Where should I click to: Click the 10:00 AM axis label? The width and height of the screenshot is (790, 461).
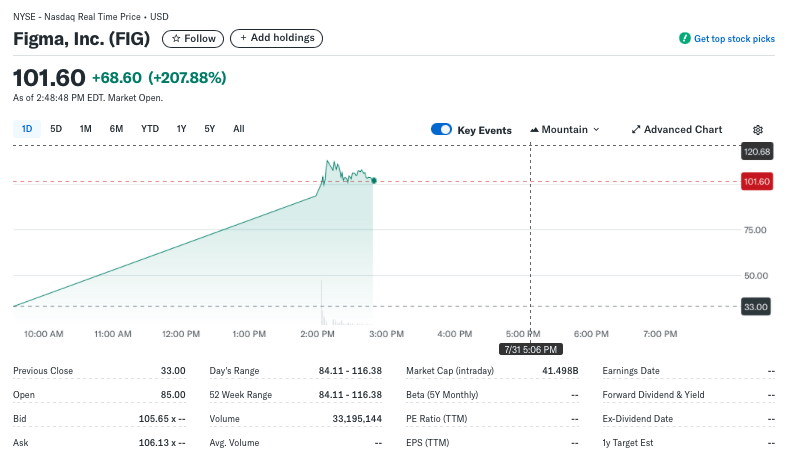(44, 334)
